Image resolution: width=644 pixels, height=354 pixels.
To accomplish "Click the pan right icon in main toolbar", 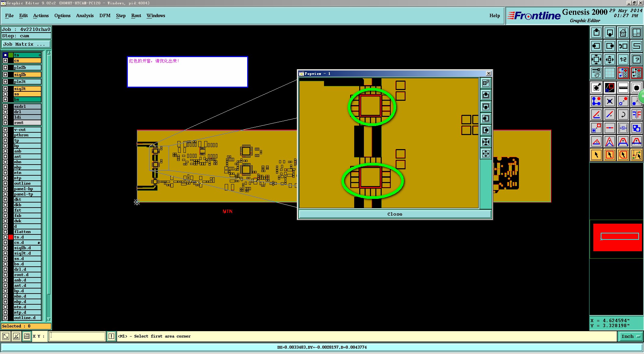I will 610,46.
